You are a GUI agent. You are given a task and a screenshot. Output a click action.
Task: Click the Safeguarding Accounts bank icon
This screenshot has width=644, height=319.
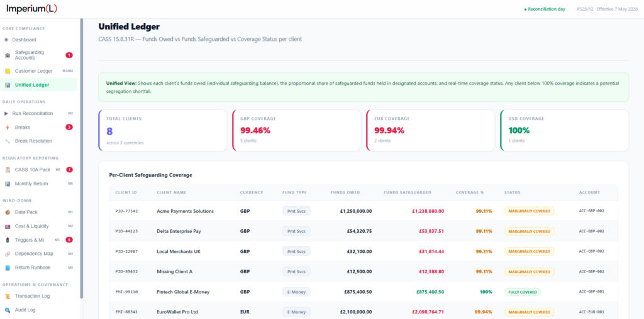point(8,55)
